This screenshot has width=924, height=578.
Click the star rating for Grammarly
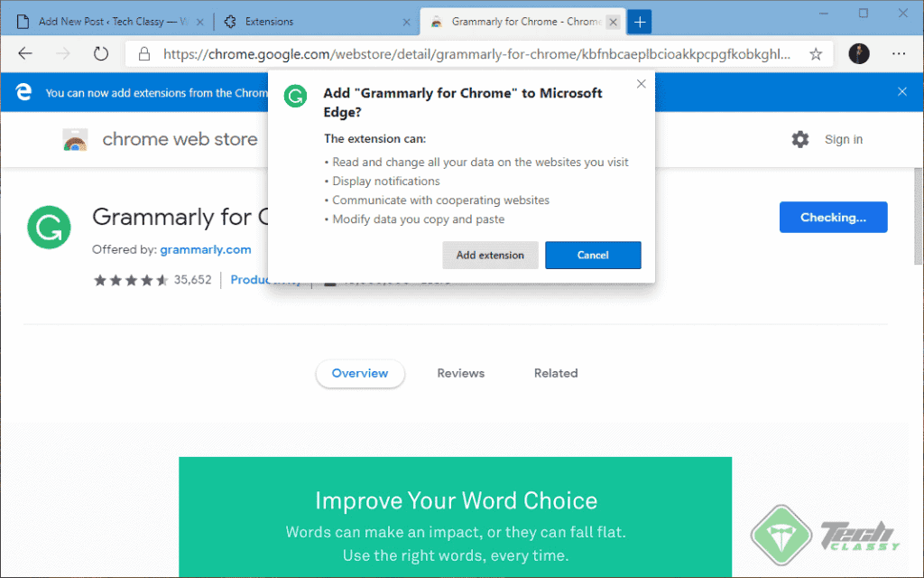[131, 280]
